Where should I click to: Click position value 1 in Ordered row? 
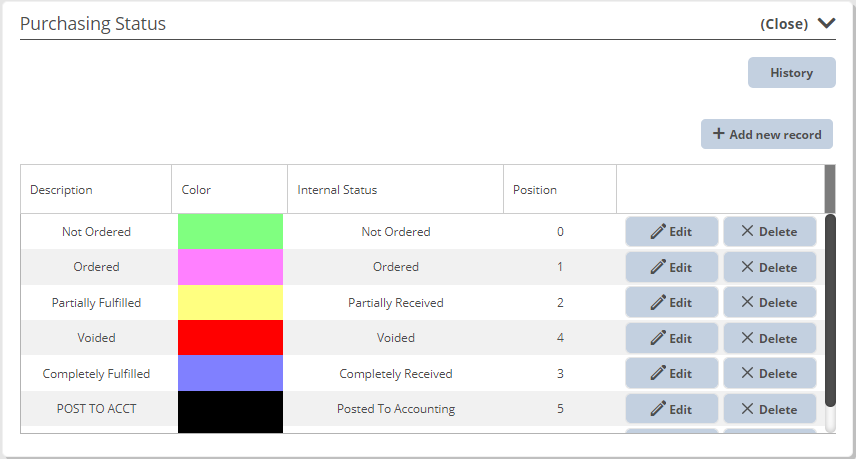560,267
